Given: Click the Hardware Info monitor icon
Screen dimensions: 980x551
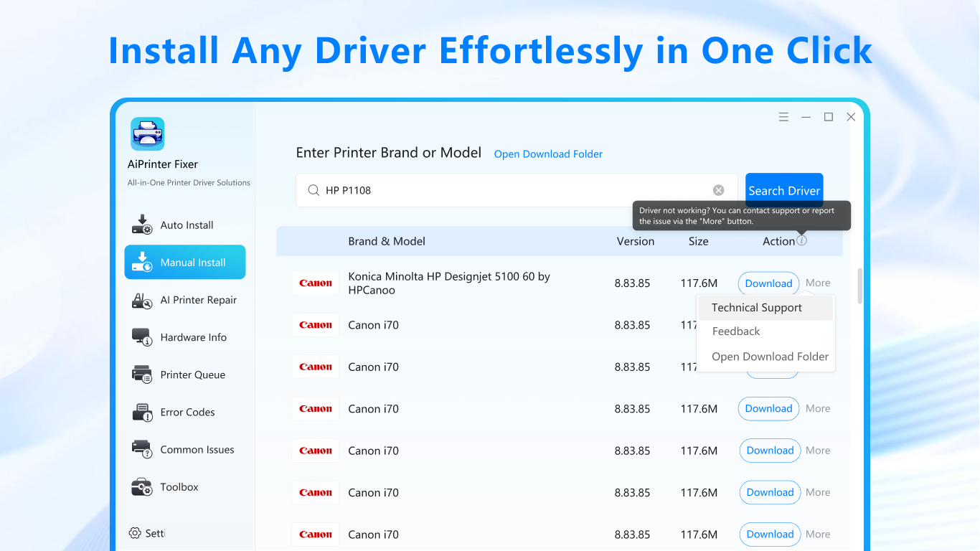Looking at the screenshot, I should (142, 337).
